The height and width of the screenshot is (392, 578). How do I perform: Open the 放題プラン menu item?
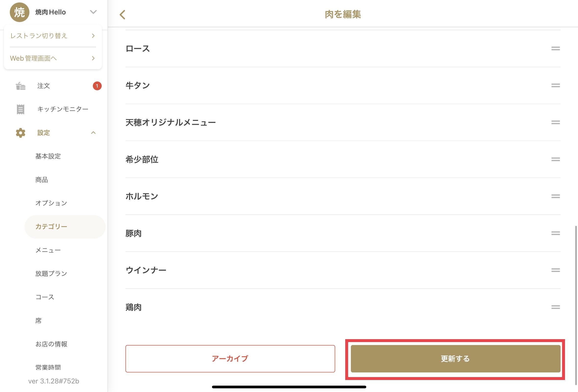(x=51, y=274)
